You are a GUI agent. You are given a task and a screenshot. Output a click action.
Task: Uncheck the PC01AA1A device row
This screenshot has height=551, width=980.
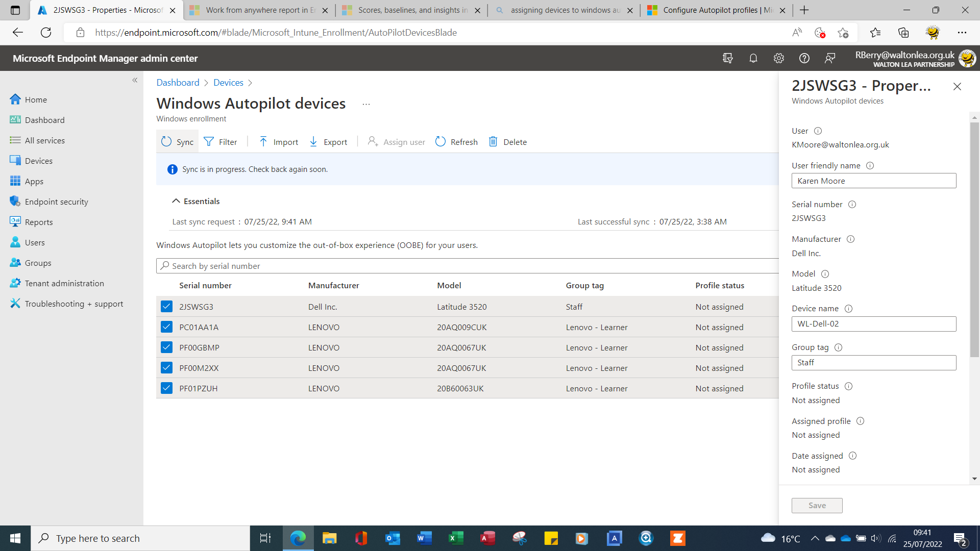click(x=166, y=327)
